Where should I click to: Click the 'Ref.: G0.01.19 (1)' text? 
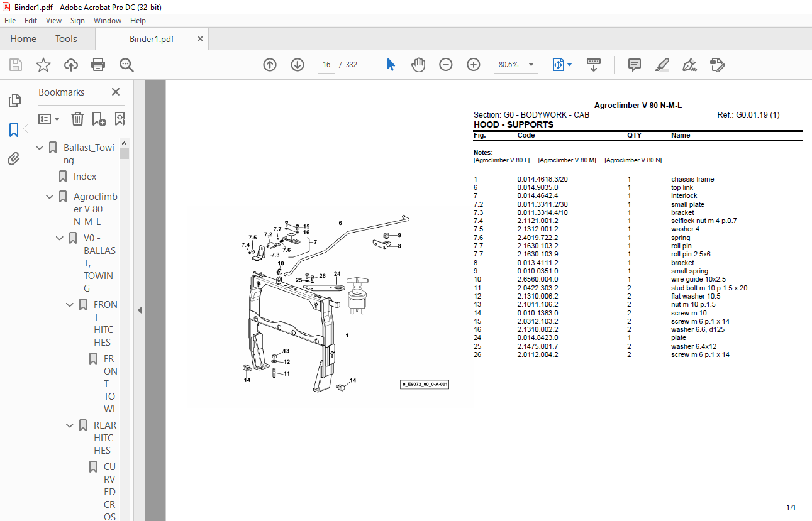(748, 115)
